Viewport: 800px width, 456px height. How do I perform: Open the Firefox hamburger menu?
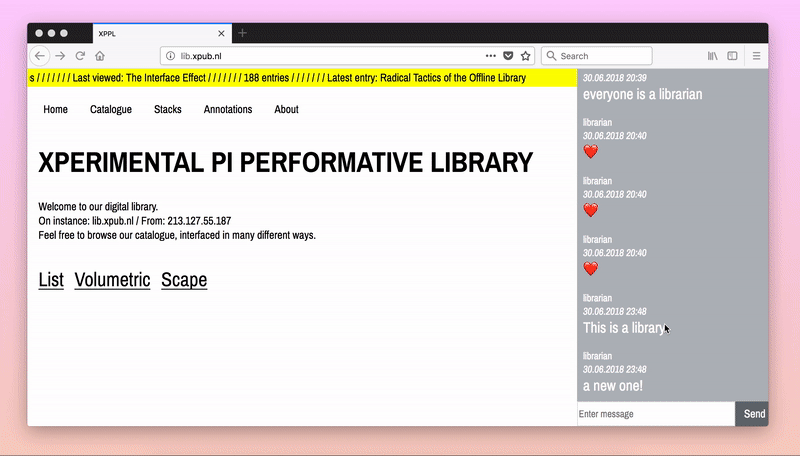[x=756, y=56]
